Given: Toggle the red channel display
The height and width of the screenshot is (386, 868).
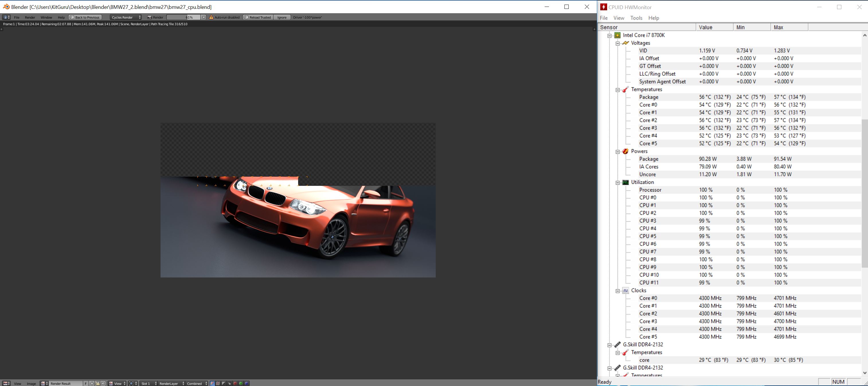Looking at the screenshot, I should (x=235, y=383).
